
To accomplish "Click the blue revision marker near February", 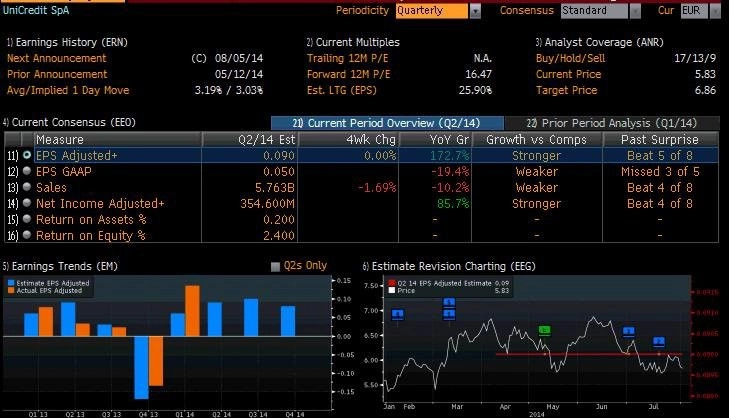I will click(398, 315).
